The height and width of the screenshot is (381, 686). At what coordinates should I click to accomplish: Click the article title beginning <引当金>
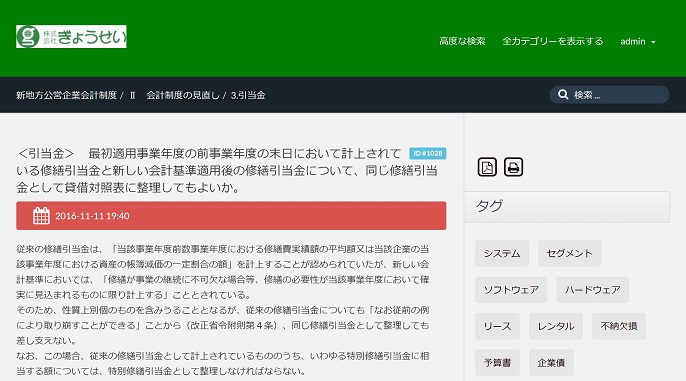(x=227, y=170)
